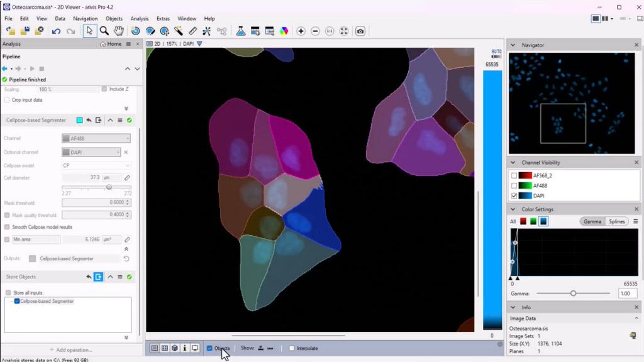Collapse the Store Objects section
The image size is (644, 362).
click(x=109, y=277)
